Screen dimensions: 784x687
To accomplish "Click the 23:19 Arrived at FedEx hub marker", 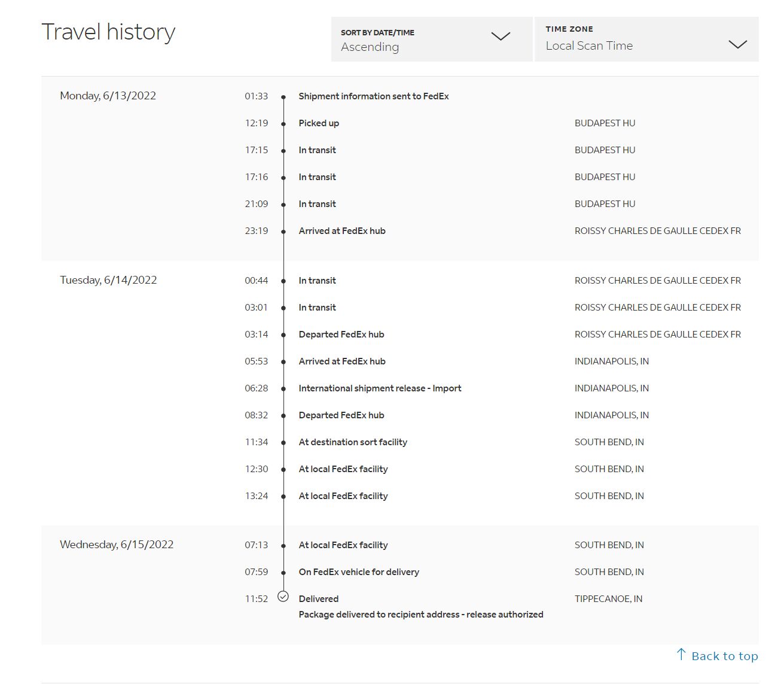I will click(283, 232).
